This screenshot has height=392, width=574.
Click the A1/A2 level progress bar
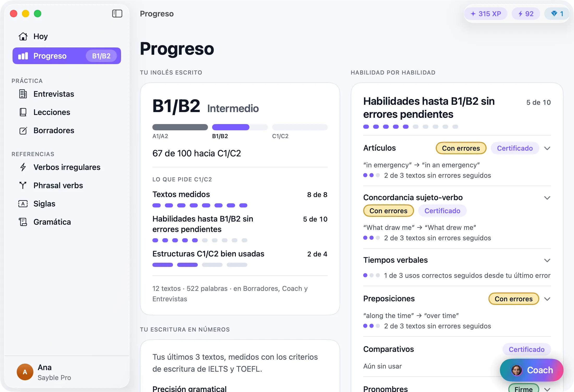tap(180, 127)
